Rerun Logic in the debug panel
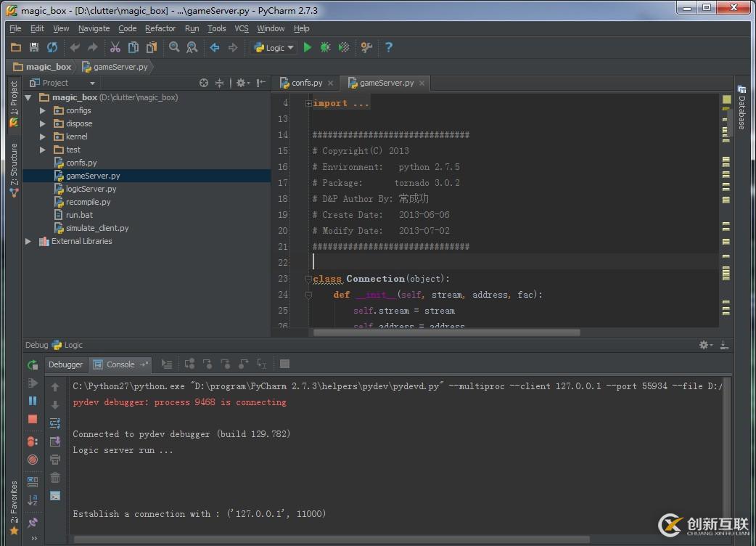 (33, 364)
